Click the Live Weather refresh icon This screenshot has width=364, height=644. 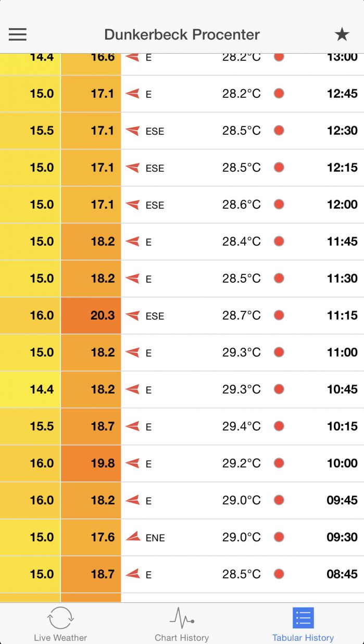click(60, 618)
